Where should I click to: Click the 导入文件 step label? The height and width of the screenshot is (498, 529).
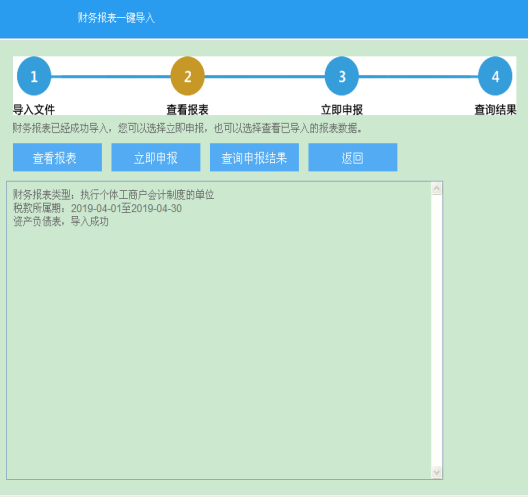tap(34, 110)
